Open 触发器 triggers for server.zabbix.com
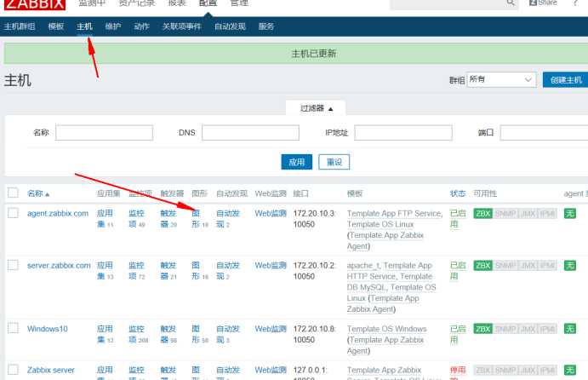 [x=168, y=270]
